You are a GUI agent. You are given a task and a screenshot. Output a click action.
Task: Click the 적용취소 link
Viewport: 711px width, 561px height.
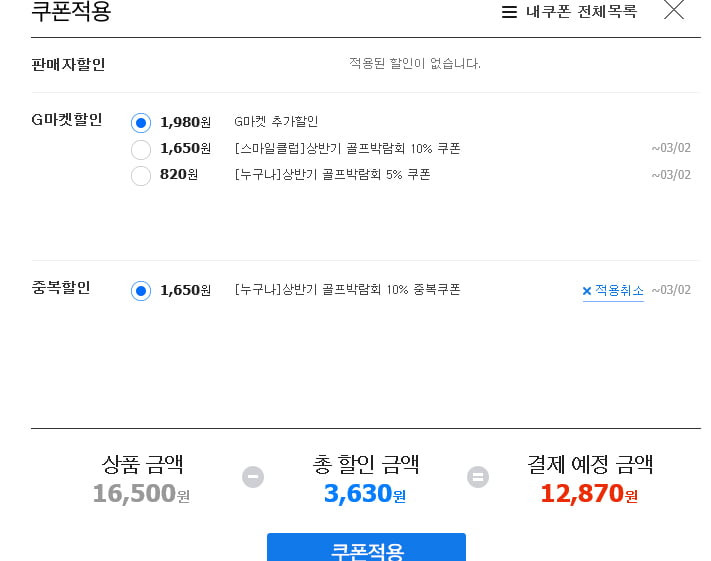point(619,290)
